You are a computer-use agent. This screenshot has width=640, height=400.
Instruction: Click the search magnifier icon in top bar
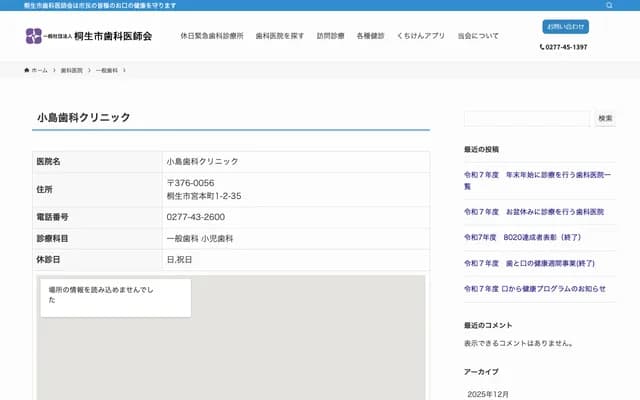pos(609,5)
